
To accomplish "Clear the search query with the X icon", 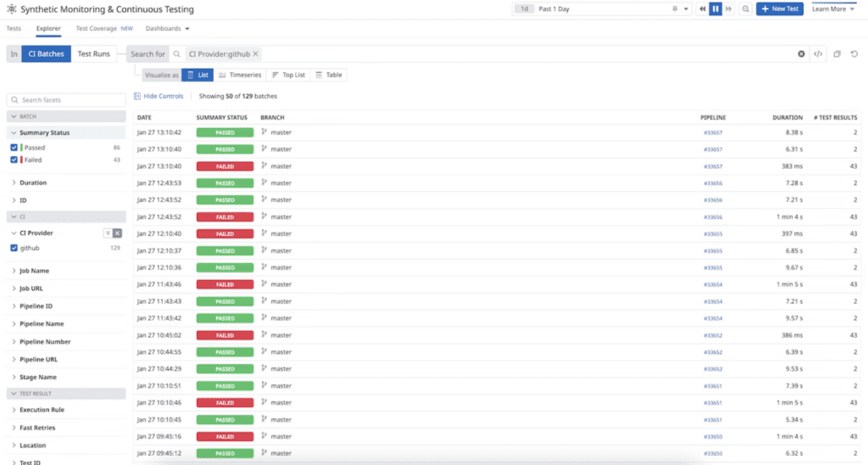I will coord(801,53).
